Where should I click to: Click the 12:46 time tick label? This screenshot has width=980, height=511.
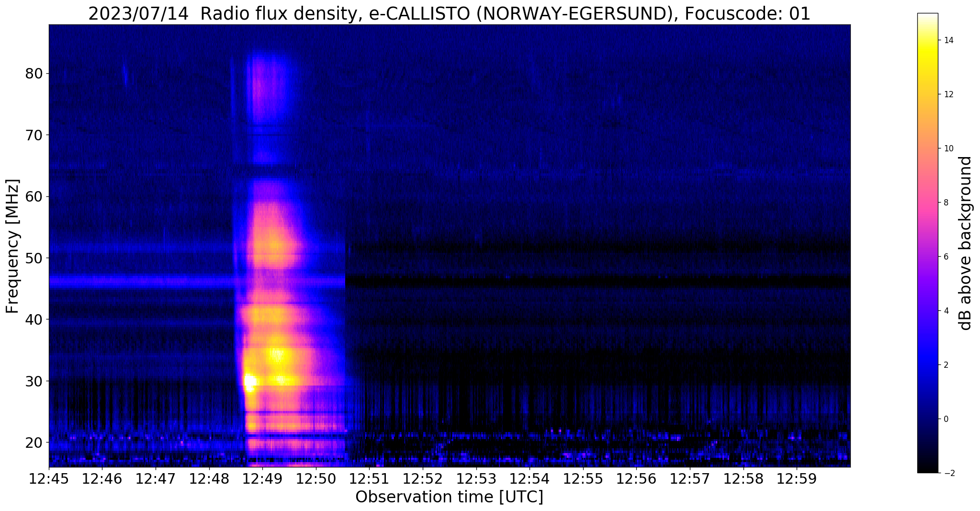tap(102, 478)
